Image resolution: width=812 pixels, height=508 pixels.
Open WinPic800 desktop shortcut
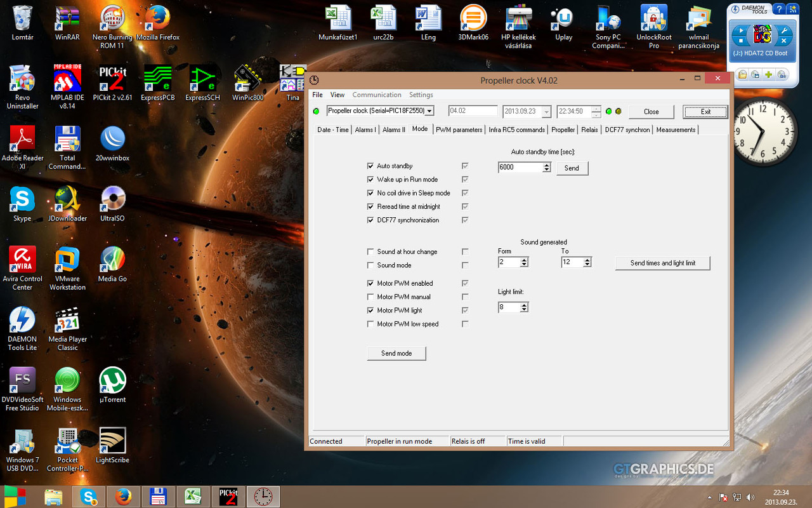[248, 81]
